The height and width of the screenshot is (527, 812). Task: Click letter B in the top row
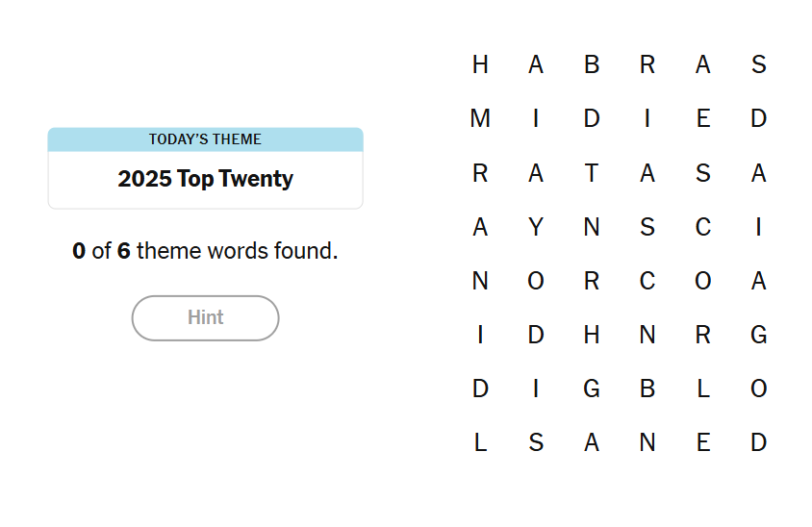click(592, 65)
